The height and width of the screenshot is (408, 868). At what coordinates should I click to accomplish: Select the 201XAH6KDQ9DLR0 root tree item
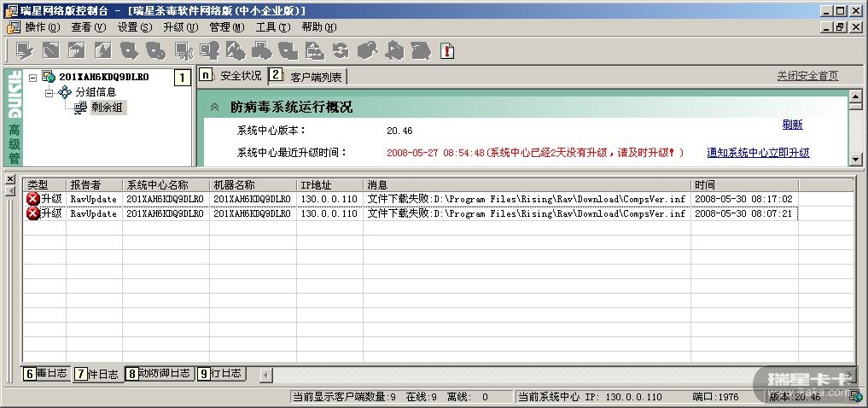104,77
